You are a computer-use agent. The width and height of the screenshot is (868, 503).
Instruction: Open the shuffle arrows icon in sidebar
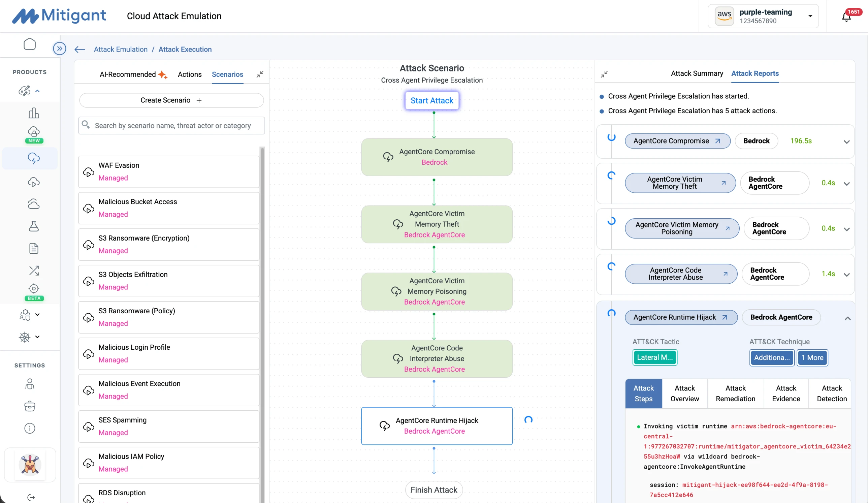(x=34, y=271)
